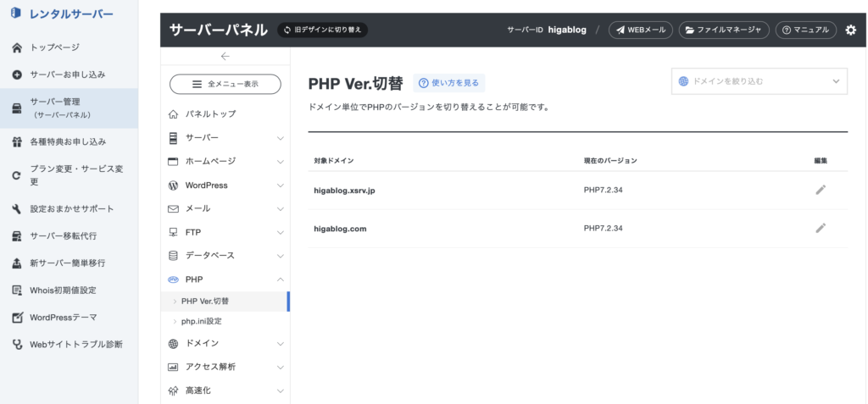This screenshot has height=404, width=868.
Task: Click the stethoscope icon for Webサイトトラブル診断
Action: coord(17,345)
